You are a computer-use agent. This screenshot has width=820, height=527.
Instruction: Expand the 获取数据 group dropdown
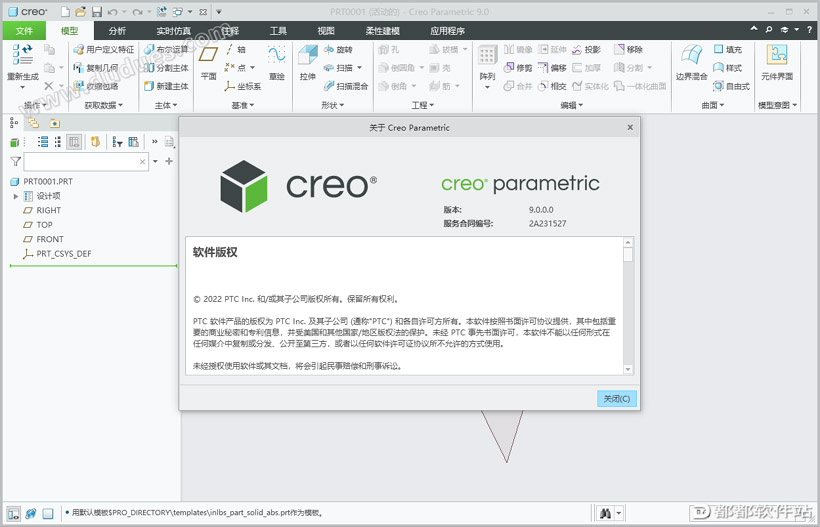(104, 105)
